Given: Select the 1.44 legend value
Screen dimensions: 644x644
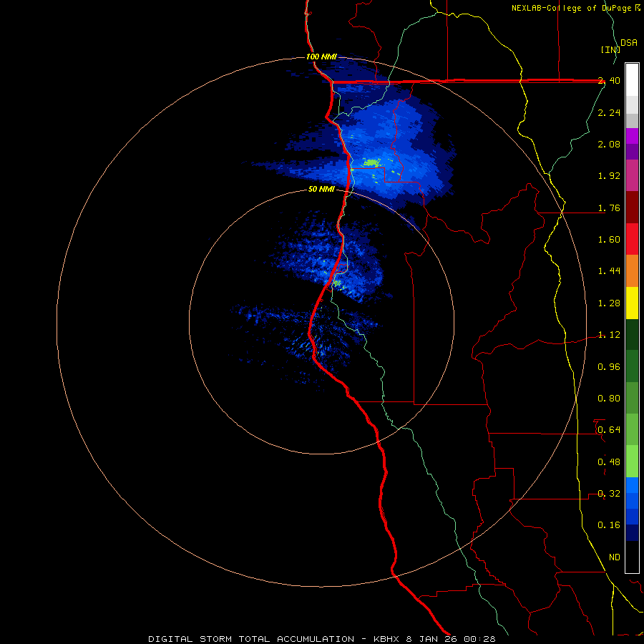Looking at the screenshot, I should pos(609,271).
